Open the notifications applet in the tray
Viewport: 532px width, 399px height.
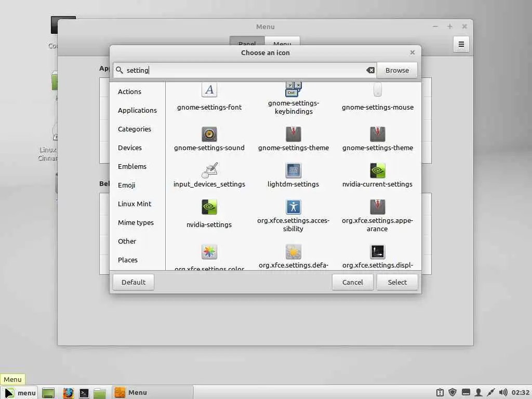(440, 393)
